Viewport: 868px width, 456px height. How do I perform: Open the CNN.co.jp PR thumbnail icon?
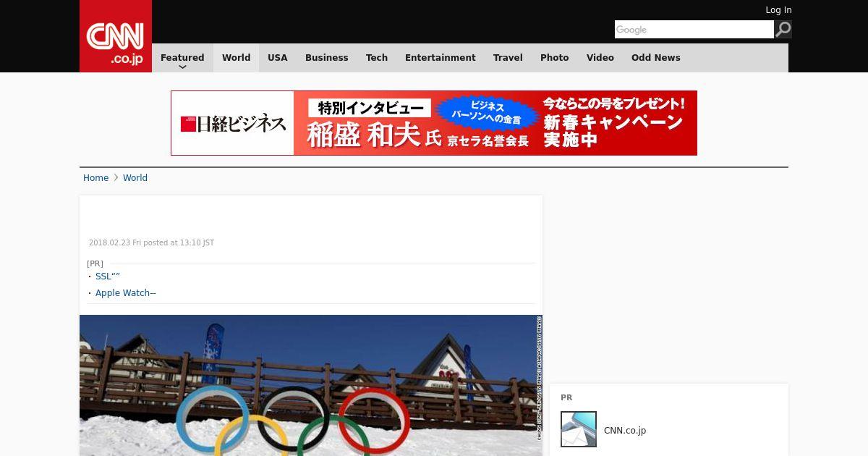579,429
